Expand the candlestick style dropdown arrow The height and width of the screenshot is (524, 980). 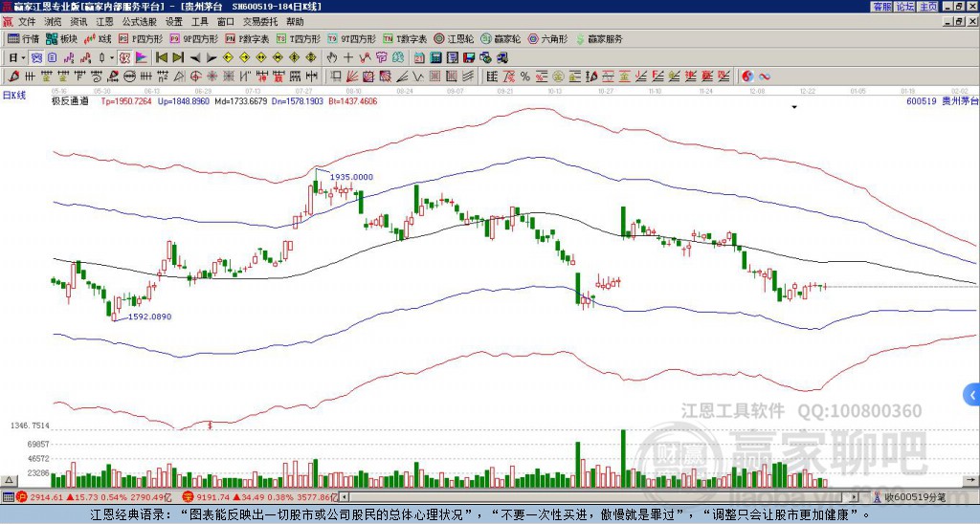point(112,58)
